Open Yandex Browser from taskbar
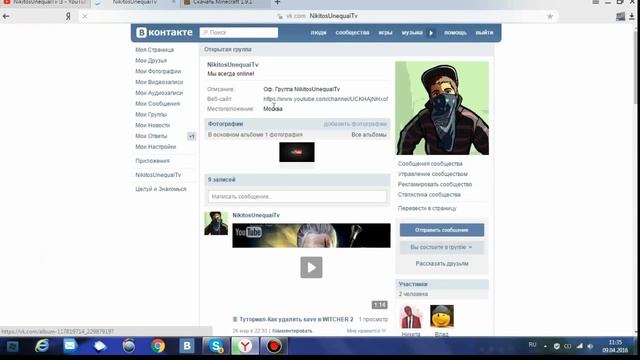640x360 pixels. [x=245, y=346]
